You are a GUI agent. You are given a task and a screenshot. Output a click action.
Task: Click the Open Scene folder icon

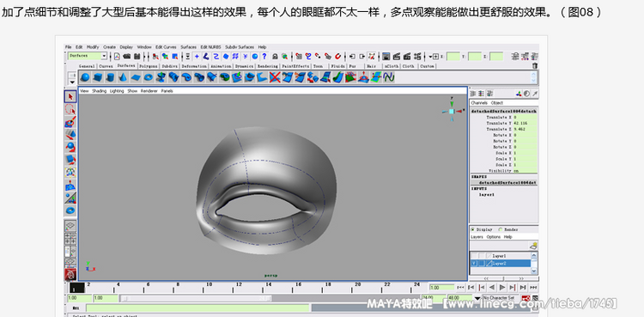[x=127, y=57]
